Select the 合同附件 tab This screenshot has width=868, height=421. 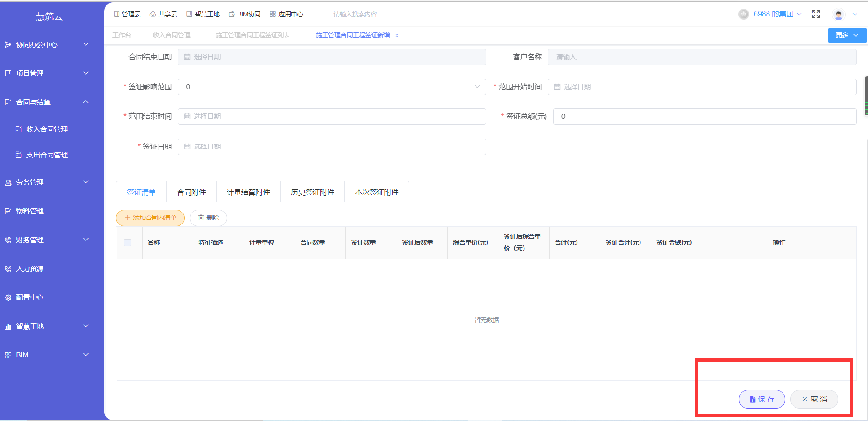pyautogui.click(x=191, y=192)
